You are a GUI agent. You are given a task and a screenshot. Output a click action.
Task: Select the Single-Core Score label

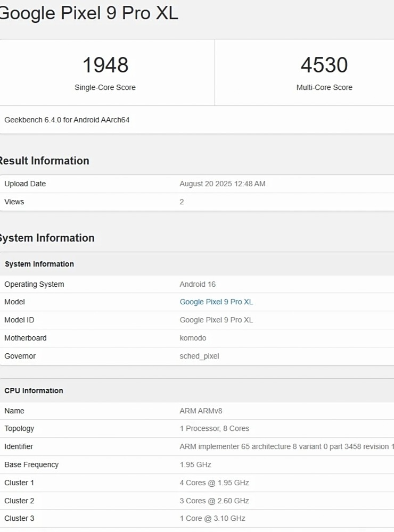[x=105, y=88]
